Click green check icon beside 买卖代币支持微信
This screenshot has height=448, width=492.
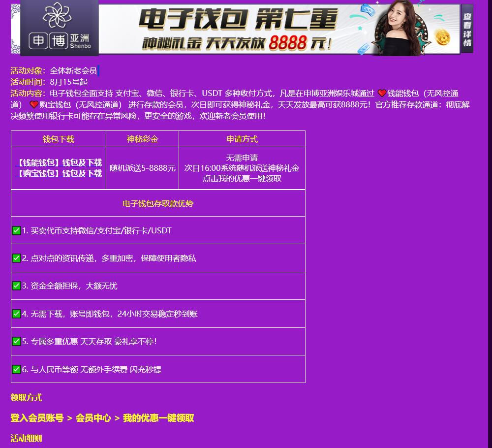(x=16, y=230)
